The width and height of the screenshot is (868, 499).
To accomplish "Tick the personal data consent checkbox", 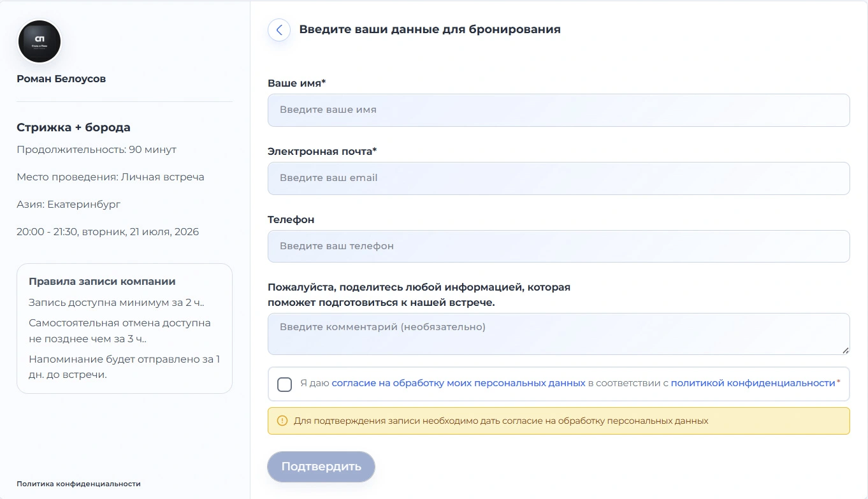I will (x=285, y=384).
